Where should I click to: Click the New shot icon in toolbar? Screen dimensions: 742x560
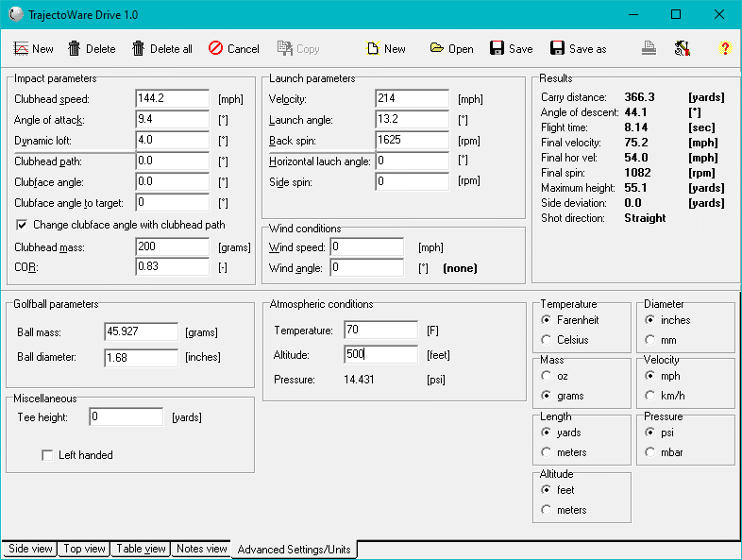22,49
